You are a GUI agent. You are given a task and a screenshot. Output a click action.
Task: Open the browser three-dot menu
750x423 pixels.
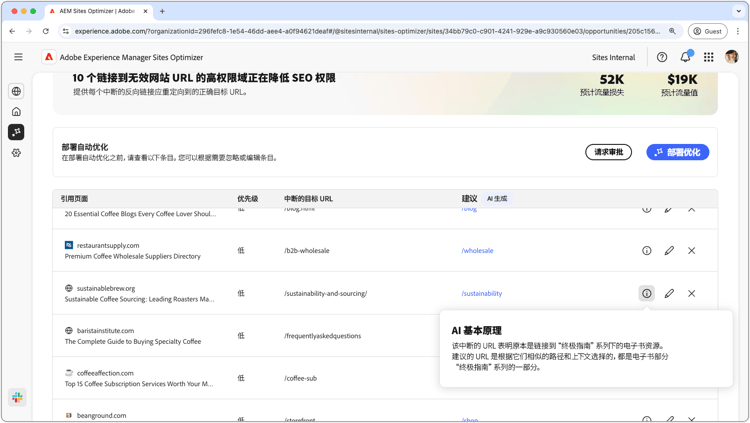(738, 31)
